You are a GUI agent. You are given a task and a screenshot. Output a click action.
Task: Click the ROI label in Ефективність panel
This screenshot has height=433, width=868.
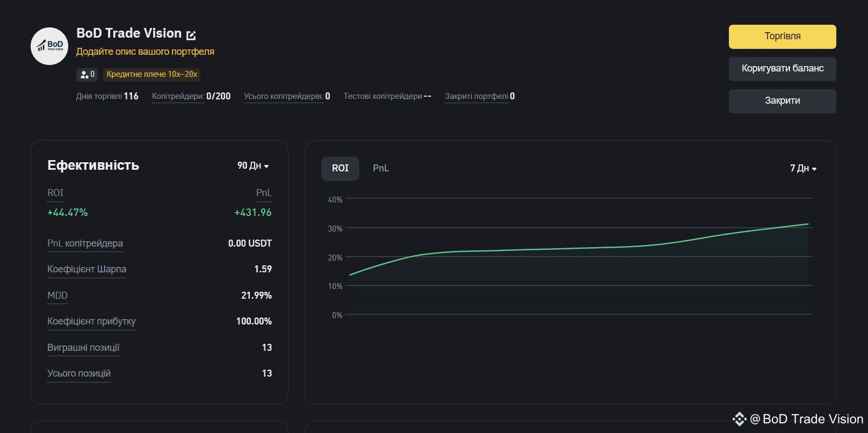[55, 193]
